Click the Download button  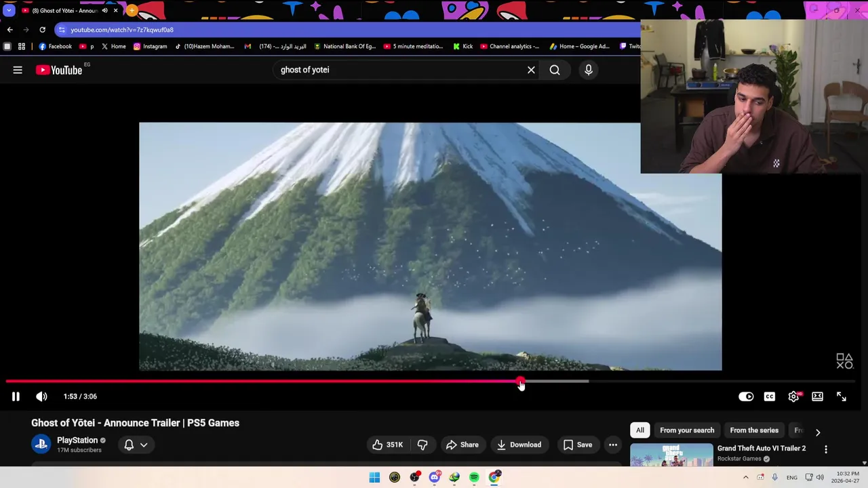point(519,445)
